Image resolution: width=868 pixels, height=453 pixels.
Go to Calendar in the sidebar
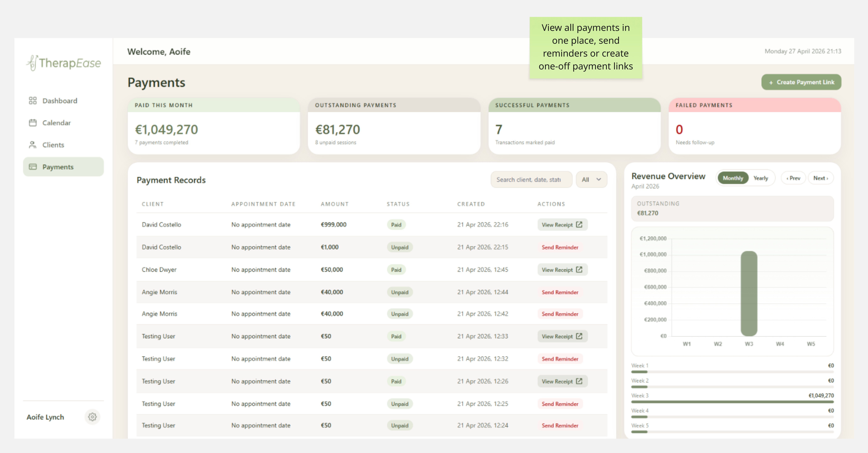click(x=63, y=123)
